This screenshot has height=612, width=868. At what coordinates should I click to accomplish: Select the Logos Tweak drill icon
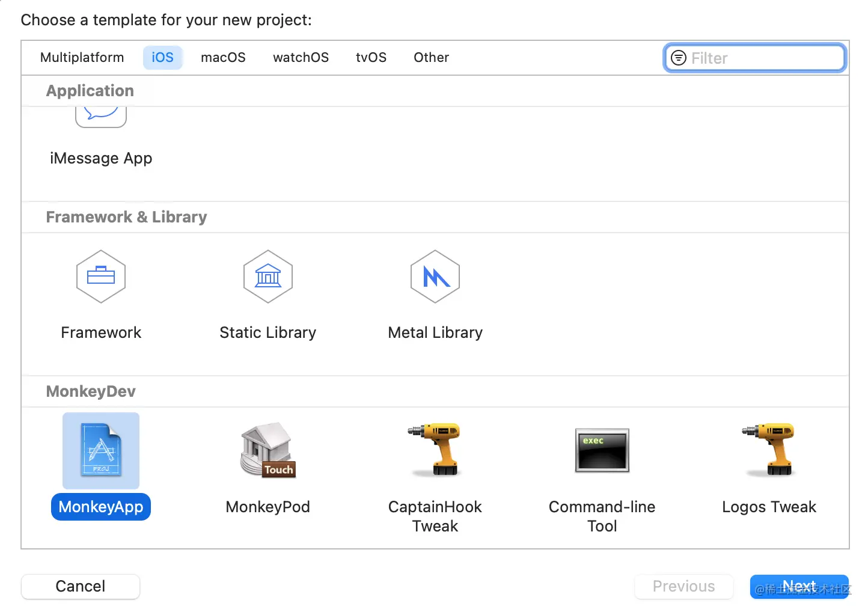click(x=769, y=450)
